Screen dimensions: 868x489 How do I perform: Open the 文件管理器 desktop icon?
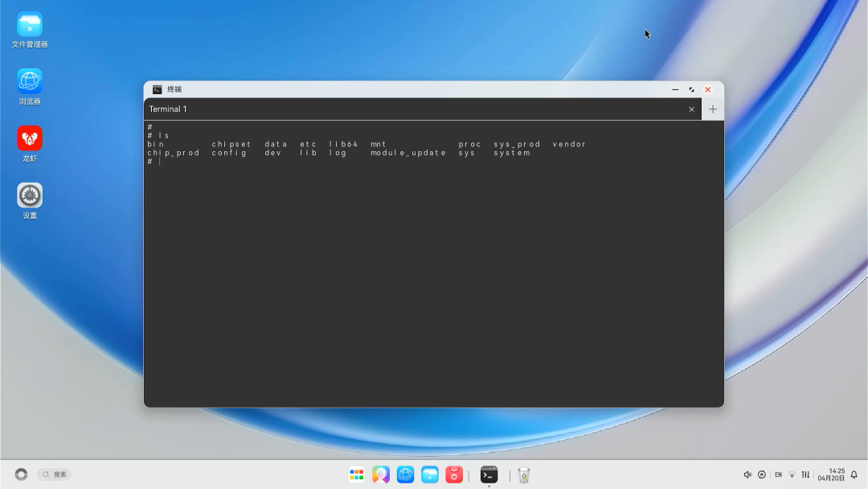[x=30, y=30]
